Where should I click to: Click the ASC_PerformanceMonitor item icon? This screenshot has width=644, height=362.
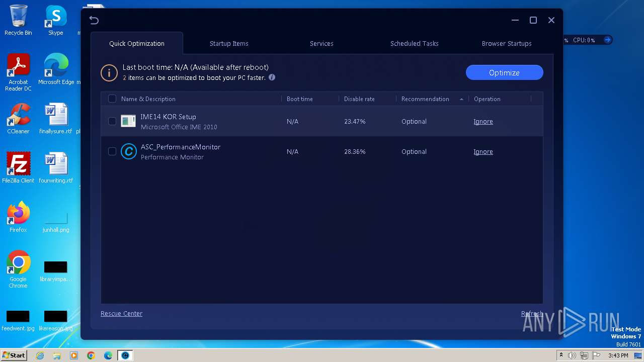[x=128, y=151]
